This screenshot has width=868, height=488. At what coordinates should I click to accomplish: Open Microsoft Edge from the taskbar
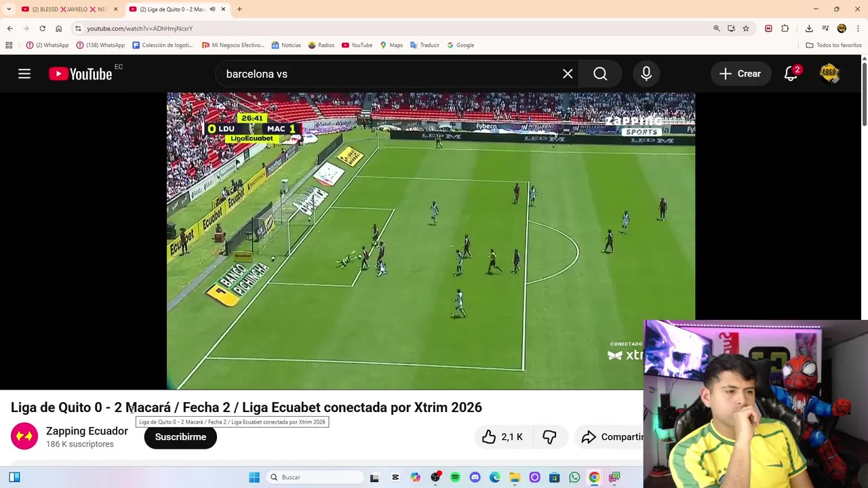(x=495, y=477)
